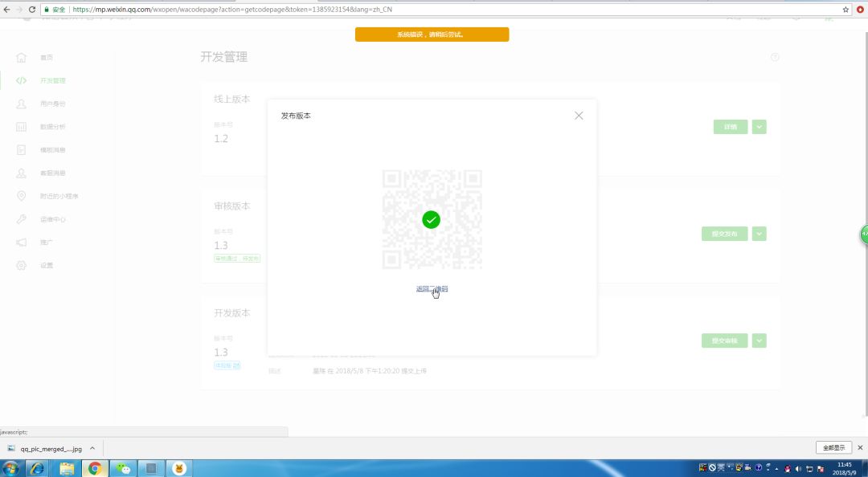Expand the dropdown arrow next to 详情
868x477 pixels.
[759, 127]
